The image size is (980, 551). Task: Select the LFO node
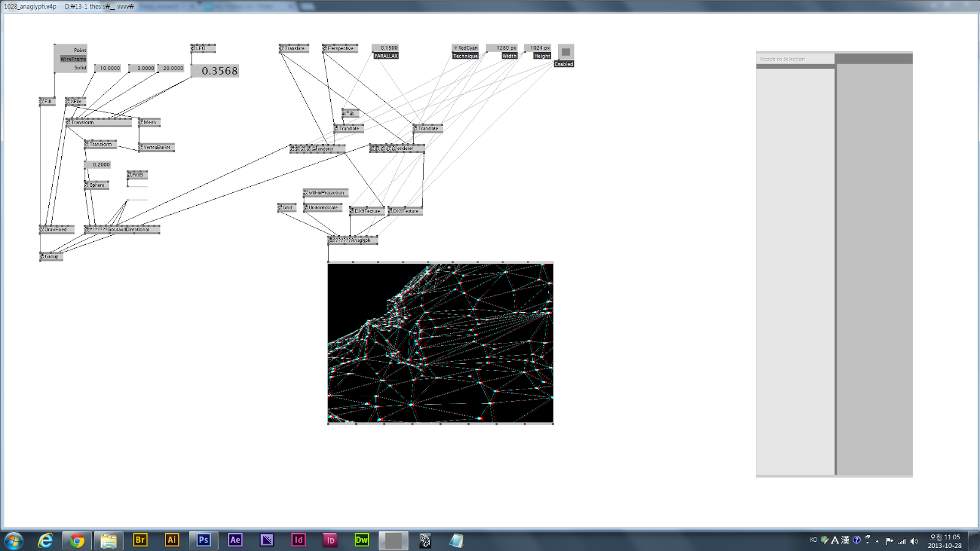tap(202, 47)
